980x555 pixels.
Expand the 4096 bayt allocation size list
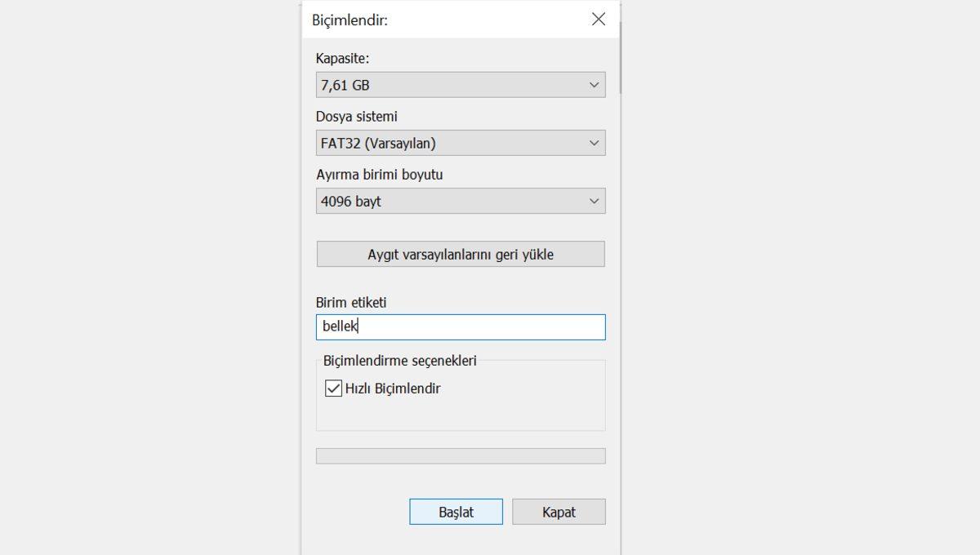point(449,202)
